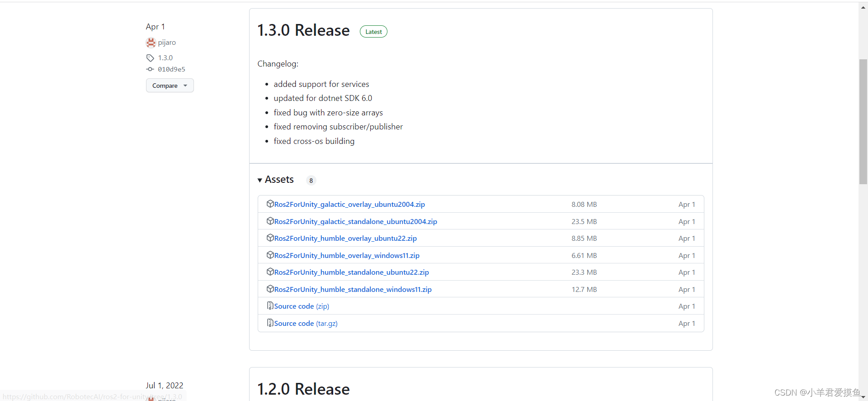Open the pijaro author profile link
The height and width of the screenshot is (401, 868).
(x=167, y=43)
